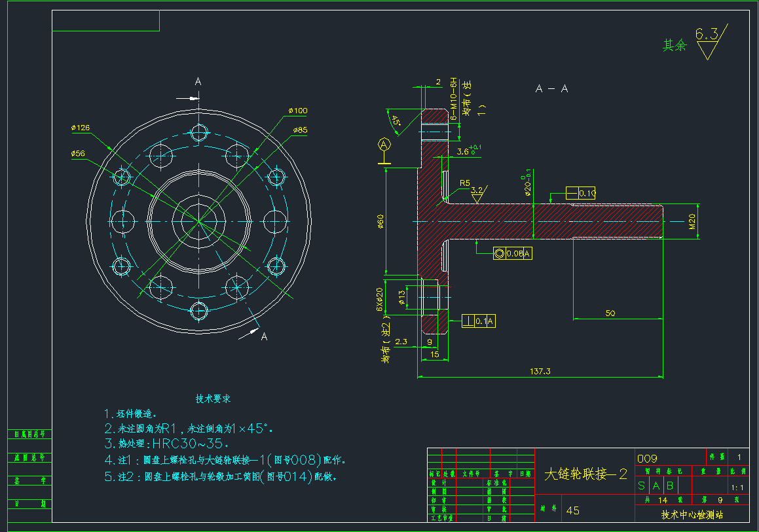The height and width of the screenshot is (532, 759).
Task: Click the 其余 surface roughness label
Action: [675, 45]
